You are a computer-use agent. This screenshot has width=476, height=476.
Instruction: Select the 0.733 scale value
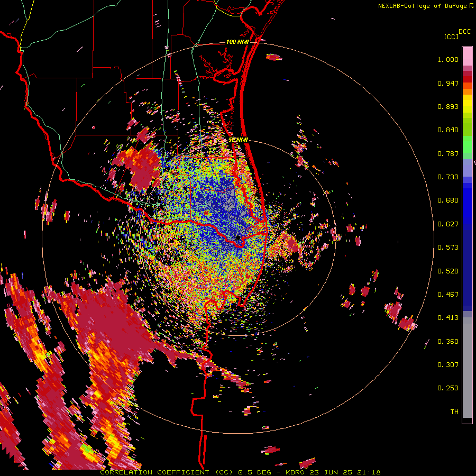[x=448, y=177]
